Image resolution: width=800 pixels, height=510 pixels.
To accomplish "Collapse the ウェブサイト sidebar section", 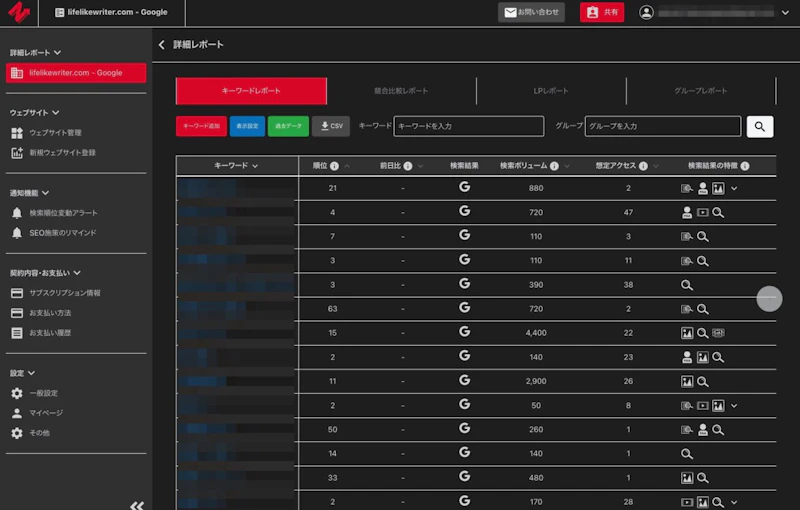I will [56, 113].
